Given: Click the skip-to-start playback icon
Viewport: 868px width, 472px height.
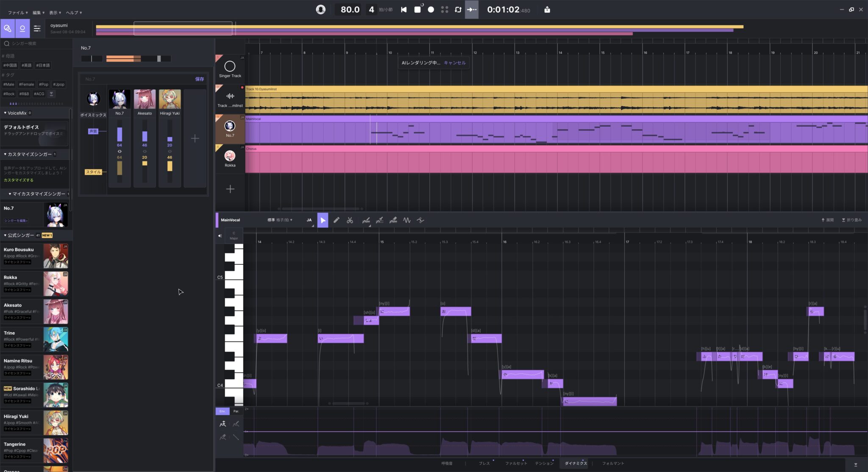Looking at the screenshot, I should [x=403, y=9].
